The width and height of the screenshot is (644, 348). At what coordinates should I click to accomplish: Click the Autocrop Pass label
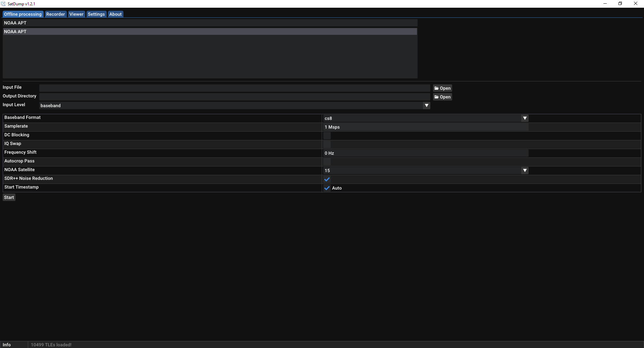tap(19, 161)
